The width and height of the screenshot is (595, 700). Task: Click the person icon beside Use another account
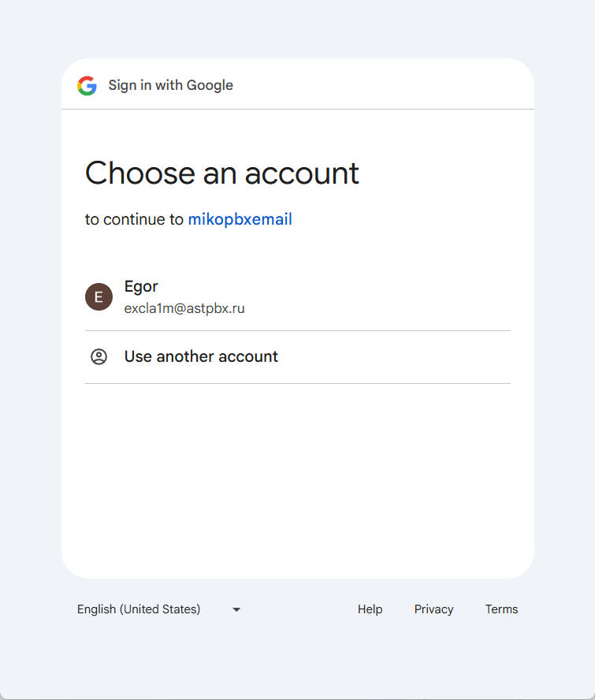(99, 357)
